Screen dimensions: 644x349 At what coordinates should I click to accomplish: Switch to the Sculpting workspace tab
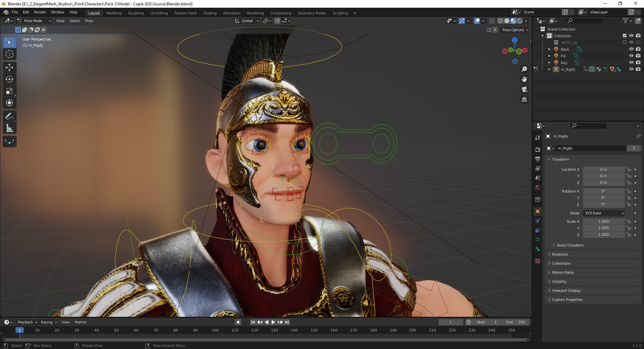[136, 13]
